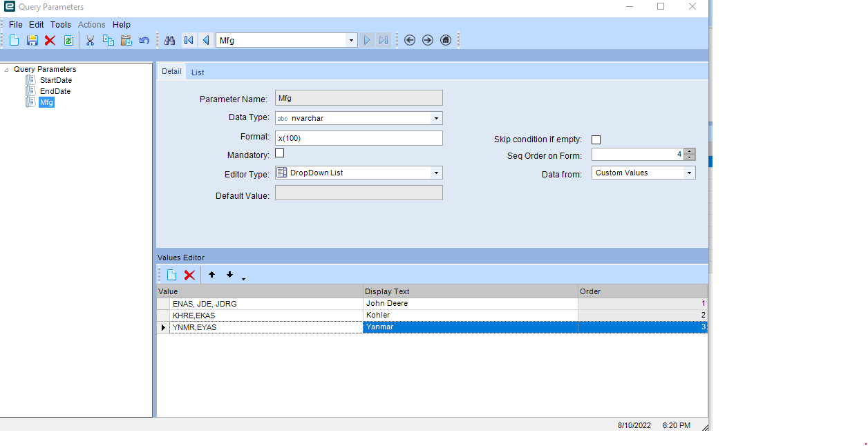Expand the Editor Type dropdown list
Screen dimensions: 868x446
pyautogui.click(x=436, y=173)
